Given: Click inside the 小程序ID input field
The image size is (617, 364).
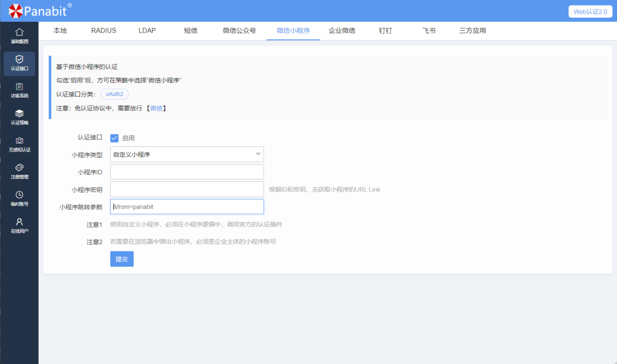Looking at the screenshot, I should tap(187, 171).
